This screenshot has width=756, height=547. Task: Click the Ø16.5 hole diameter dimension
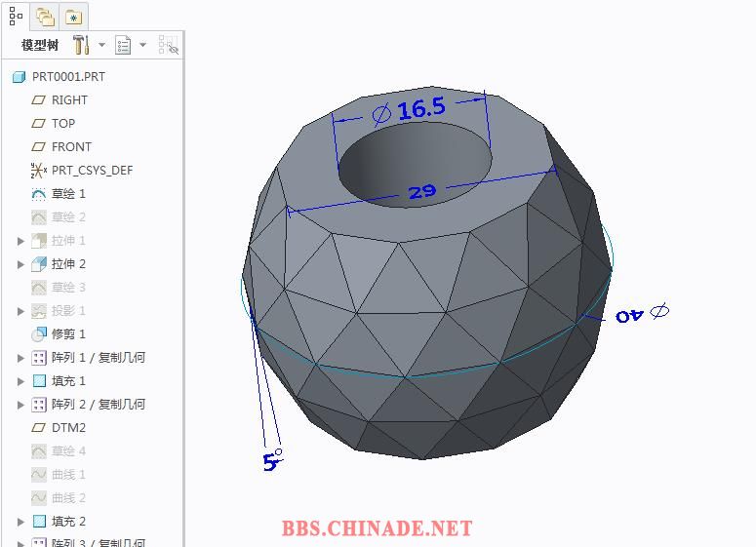409,110
